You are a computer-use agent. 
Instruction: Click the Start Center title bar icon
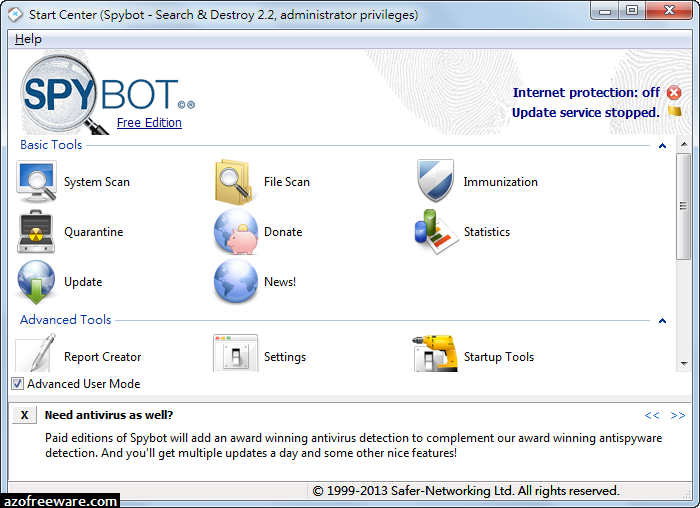(x=15, y=14)
